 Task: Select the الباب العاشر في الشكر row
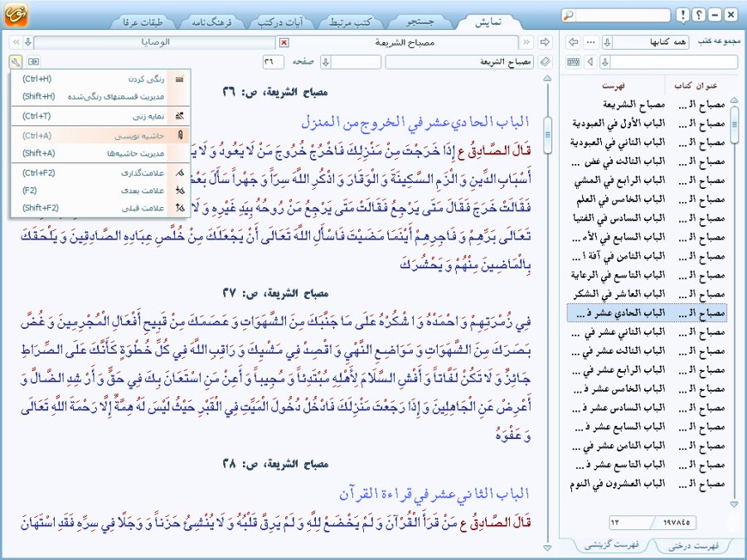pyautogui.click(x=647, y=294)
